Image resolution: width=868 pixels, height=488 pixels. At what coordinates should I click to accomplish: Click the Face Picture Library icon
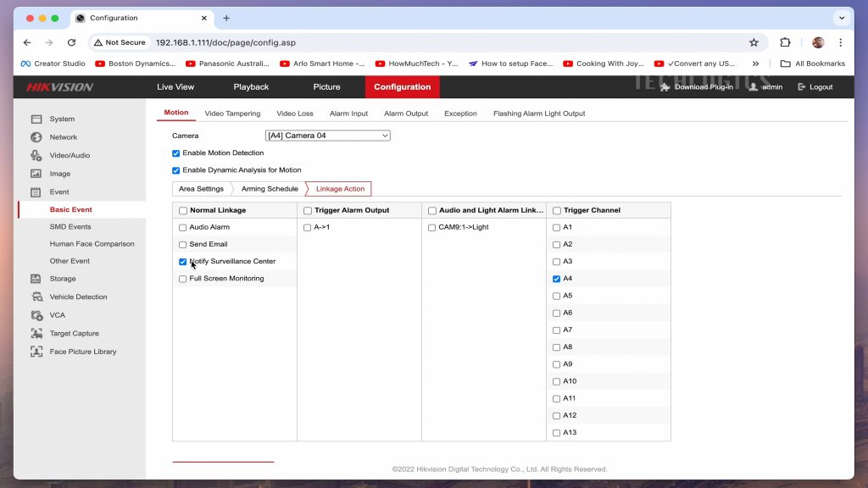pyautogui.click(x=36, y=352)
